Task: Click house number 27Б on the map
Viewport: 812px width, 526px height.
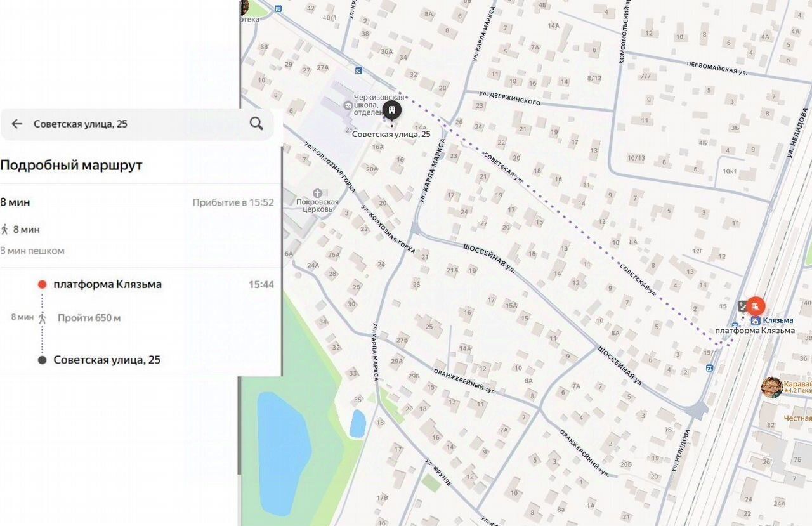Action: click(402, 340)
